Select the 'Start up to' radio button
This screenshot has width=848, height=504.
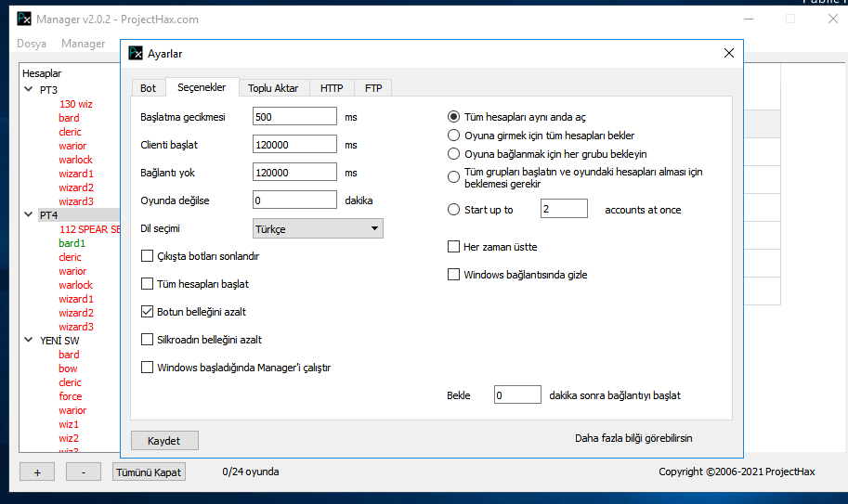(454, 210)
